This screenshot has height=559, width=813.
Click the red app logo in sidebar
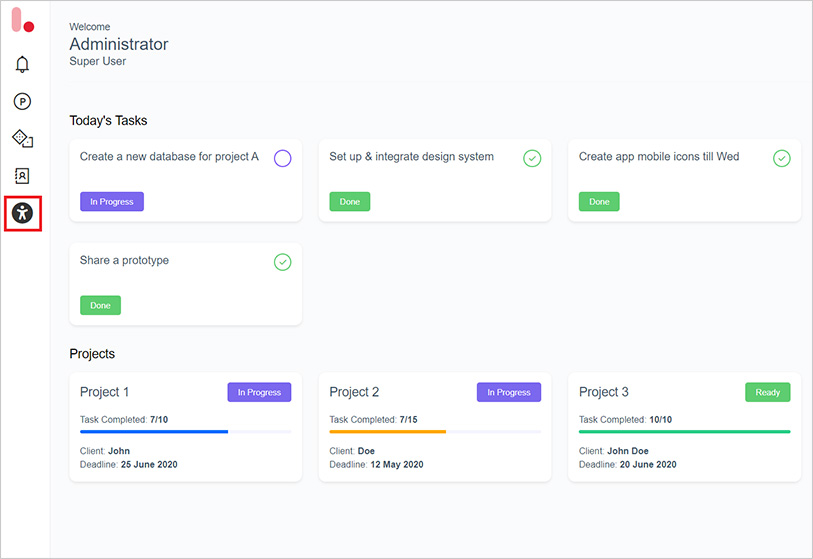(22, 21)
